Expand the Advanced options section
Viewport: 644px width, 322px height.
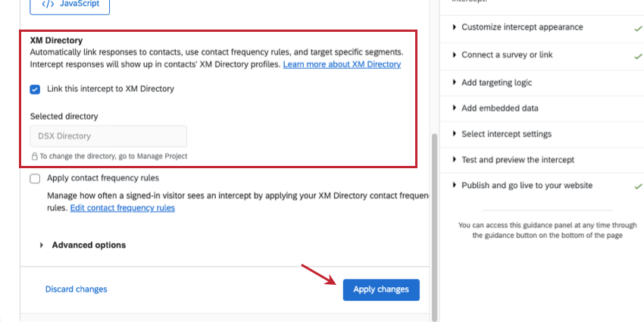(x=83, y=245)
